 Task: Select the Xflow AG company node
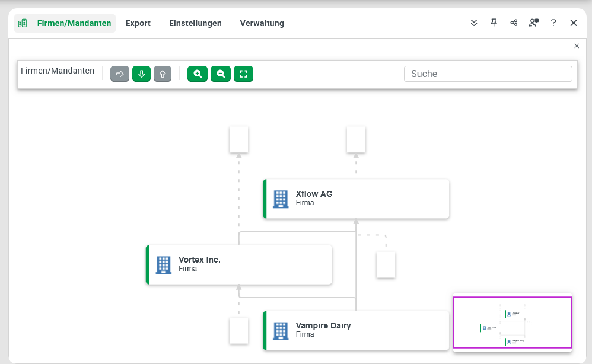356,199
